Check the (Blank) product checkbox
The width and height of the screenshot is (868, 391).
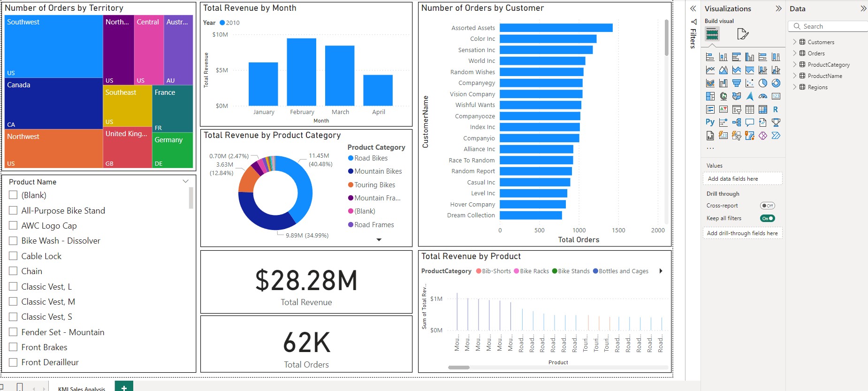(x=13, y=195)
